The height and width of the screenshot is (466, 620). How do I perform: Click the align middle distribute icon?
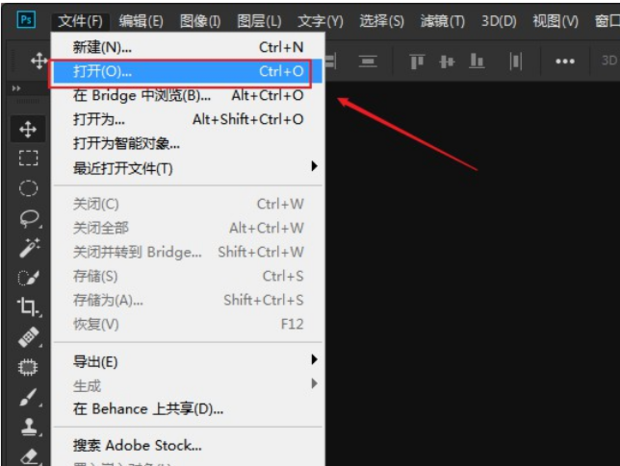pyautogui.click(x=447, y=61)
